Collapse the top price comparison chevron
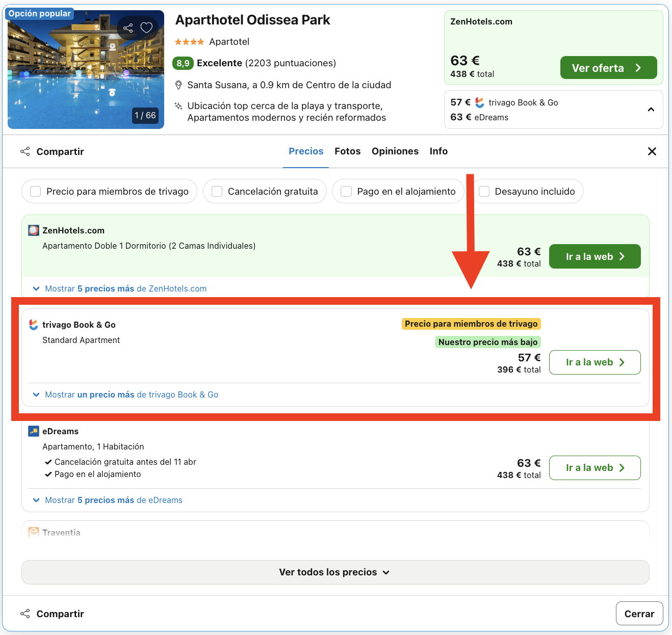The width and height of the screenshot is (672, 635). pos(651,110)
